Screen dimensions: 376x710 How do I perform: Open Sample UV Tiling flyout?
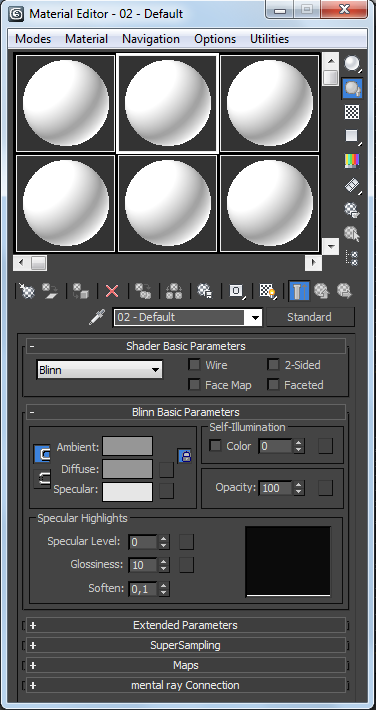[352, 136]
